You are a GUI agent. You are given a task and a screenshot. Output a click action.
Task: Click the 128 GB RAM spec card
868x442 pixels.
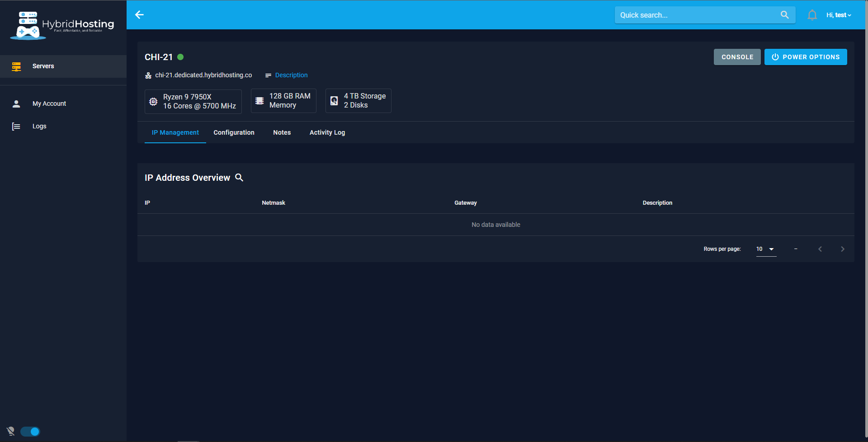[x=283, y=101]
